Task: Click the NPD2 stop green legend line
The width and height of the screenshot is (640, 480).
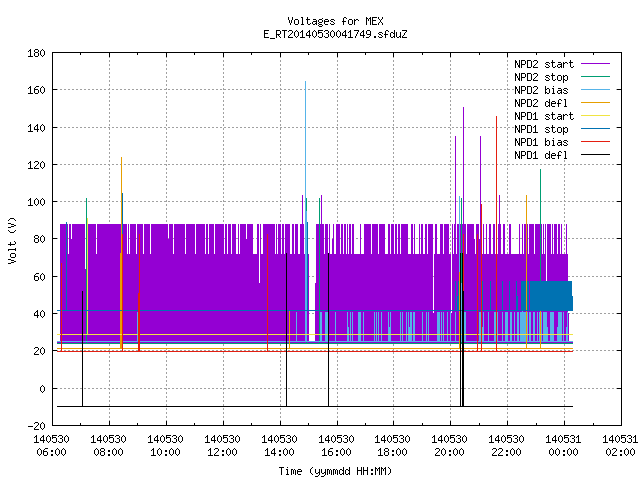Action: point(595,77)
